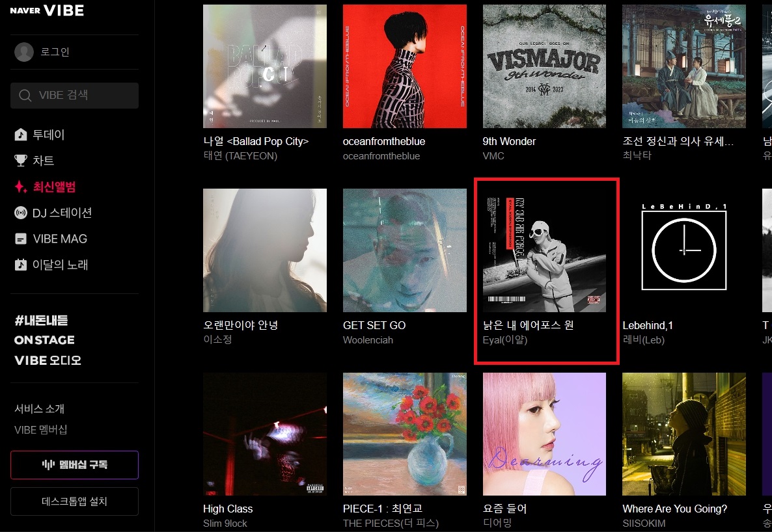The height and width of the screenshot is (532, 772).
Task: Open VIBE MAG menu item
Action: (x=60, y=239)
